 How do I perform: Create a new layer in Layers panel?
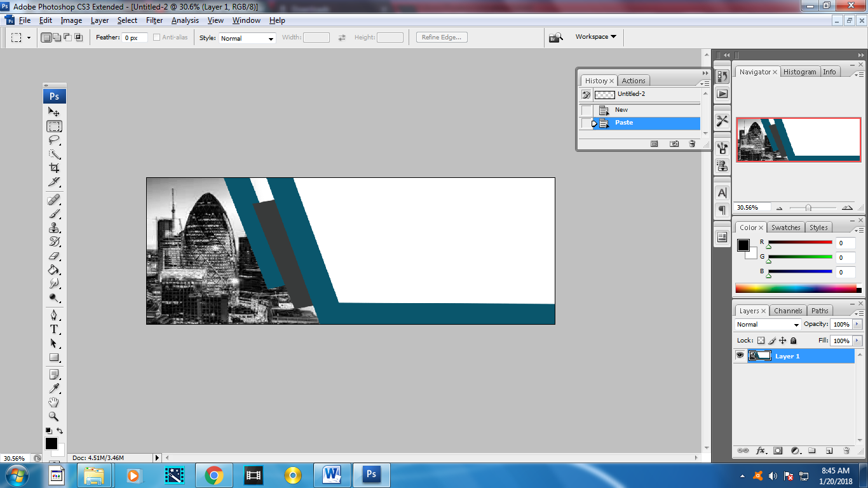[x=829, y=451]
